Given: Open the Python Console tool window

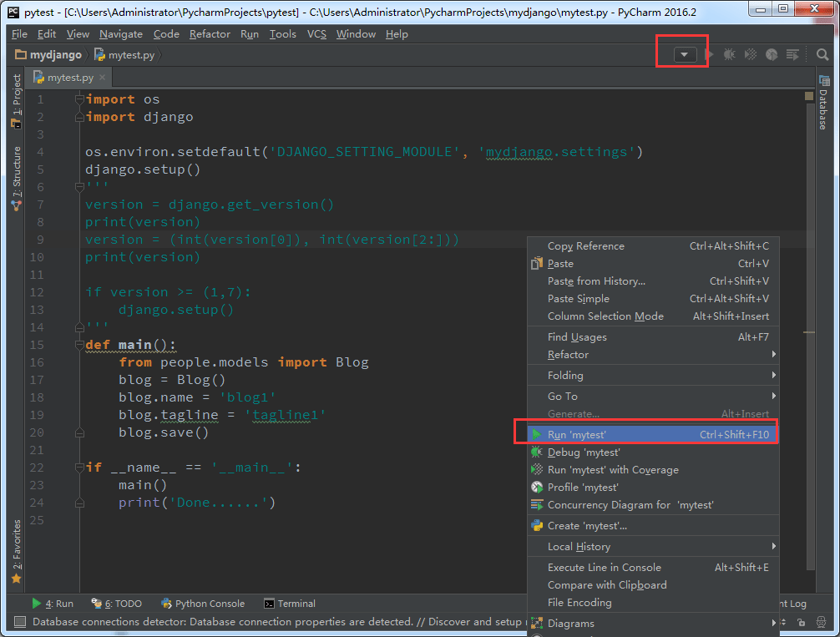Looking at the screenshot, I should coord(203,604).
